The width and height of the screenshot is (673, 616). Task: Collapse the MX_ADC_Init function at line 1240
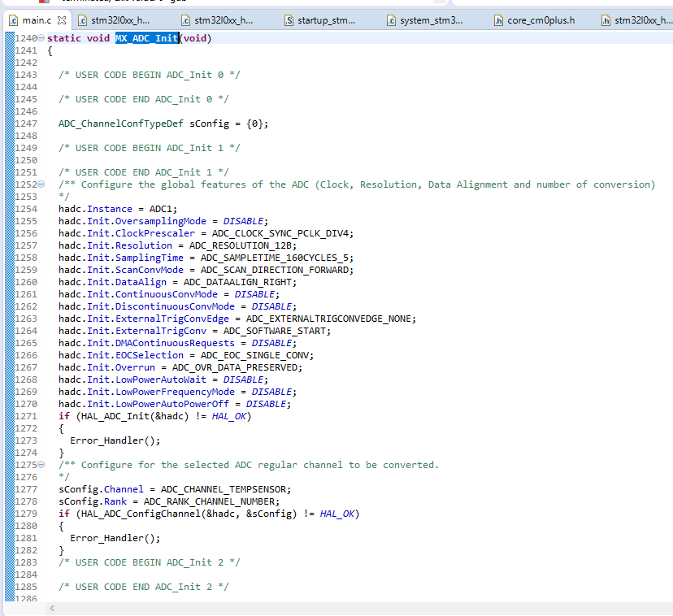coord(41,38)
